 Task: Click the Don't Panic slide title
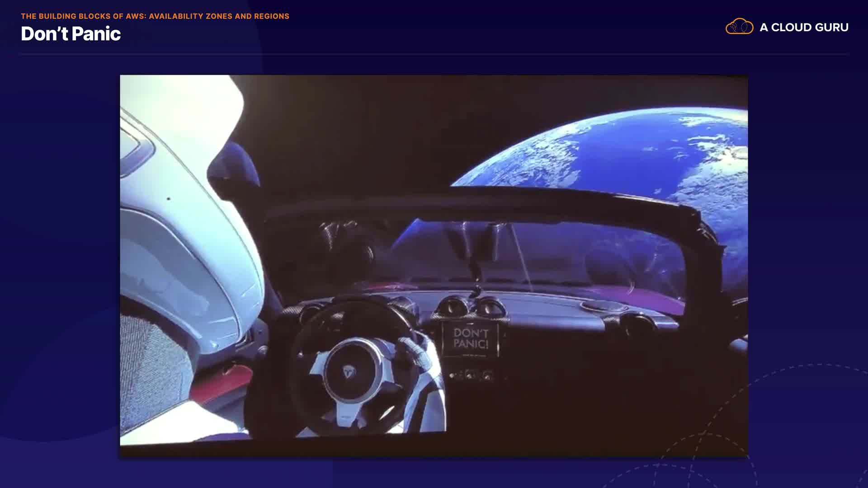(71, 34)
